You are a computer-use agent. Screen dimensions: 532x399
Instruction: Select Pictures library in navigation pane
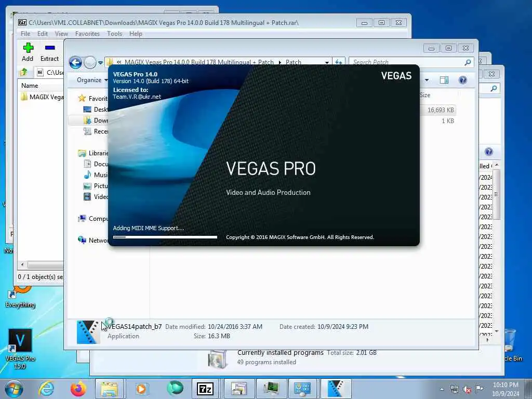(96, 185)
